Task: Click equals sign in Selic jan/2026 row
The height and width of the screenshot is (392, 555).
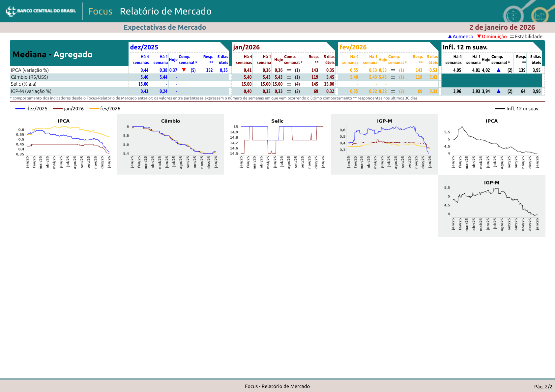Action: point(289,84)
